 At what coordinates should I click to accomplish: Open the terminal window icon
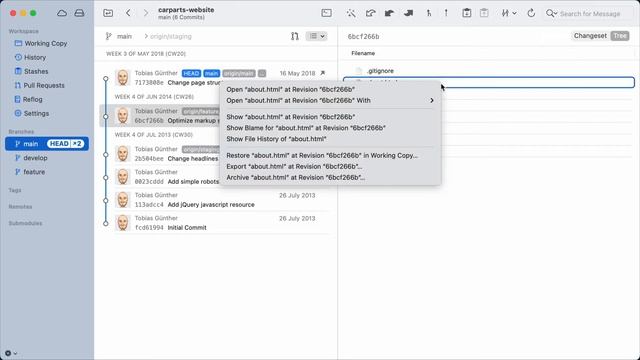point(327,13)
